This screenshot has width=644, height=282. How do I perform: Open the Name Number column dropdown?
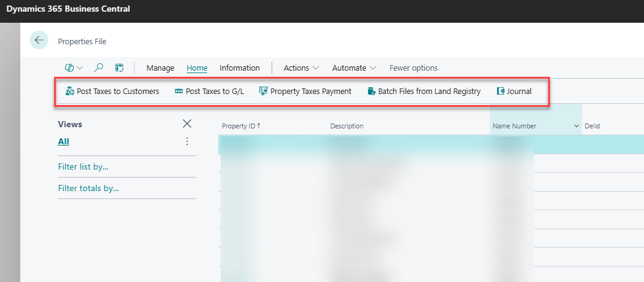click(x=576, y=126)
